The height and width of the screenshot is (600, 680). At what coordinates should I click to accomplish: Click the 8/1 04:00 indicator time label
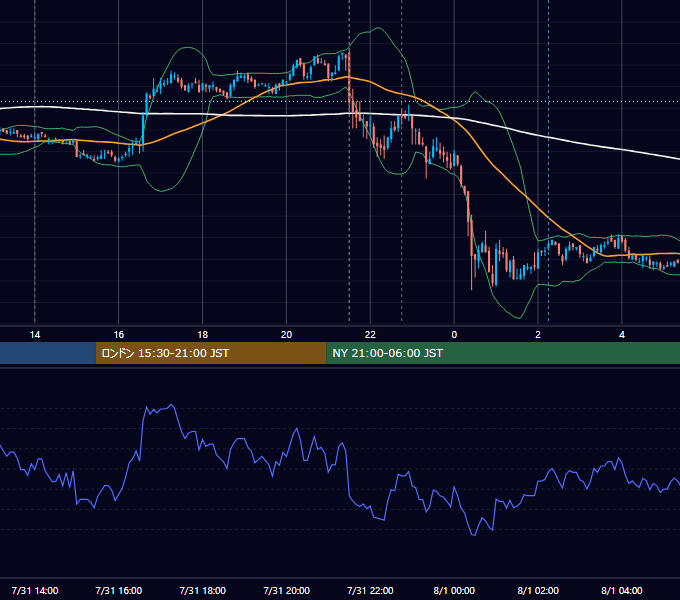622,590
